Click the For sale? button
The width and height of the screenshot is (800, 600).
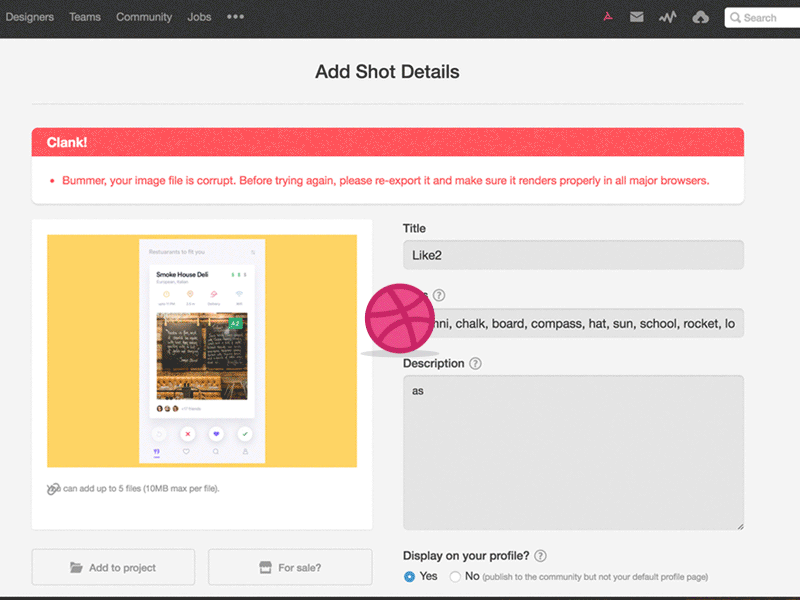290,567
